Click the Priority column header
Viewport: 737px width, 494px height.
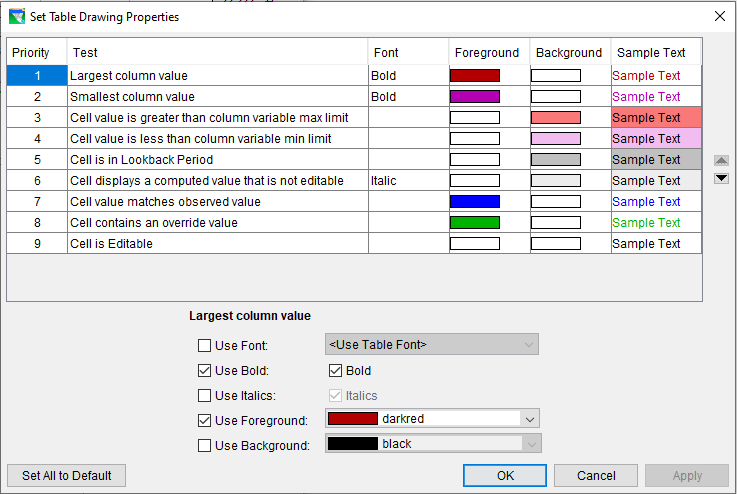[37, 53]
